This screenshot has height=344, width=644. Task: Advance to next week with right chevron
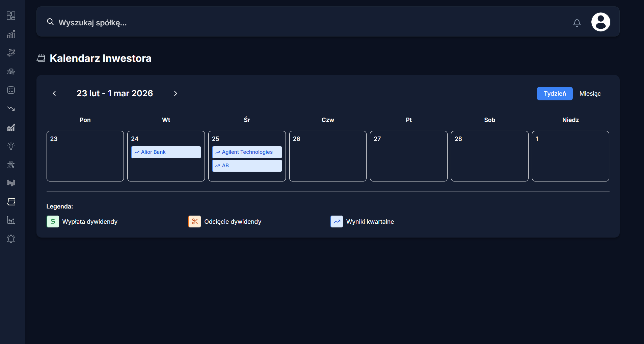coord(176,94)
